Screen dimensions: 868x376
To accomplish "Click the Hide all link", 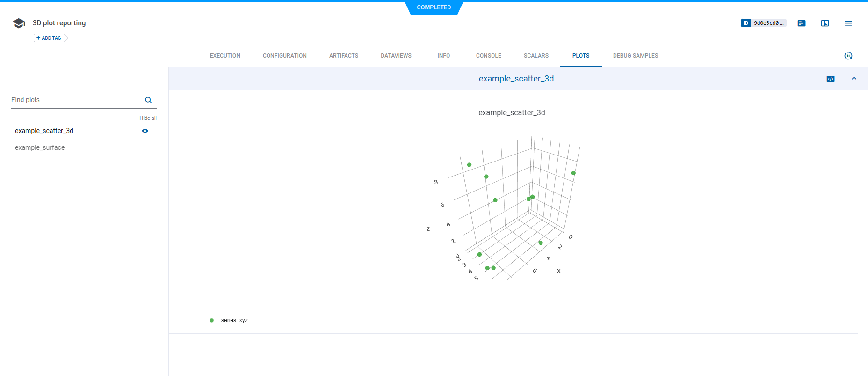I will click(148, 118).
